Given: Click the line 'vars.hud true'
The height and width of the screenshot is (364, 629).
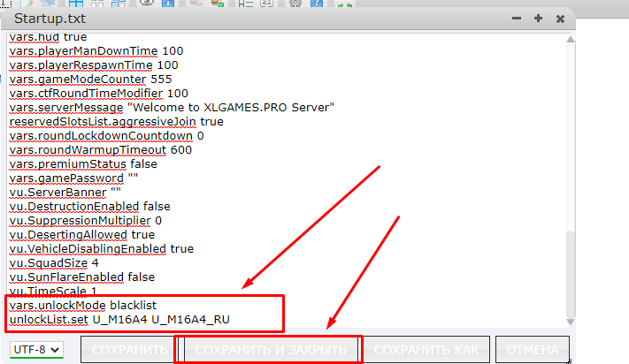Looking at the screenshot, I should point(48,37).
